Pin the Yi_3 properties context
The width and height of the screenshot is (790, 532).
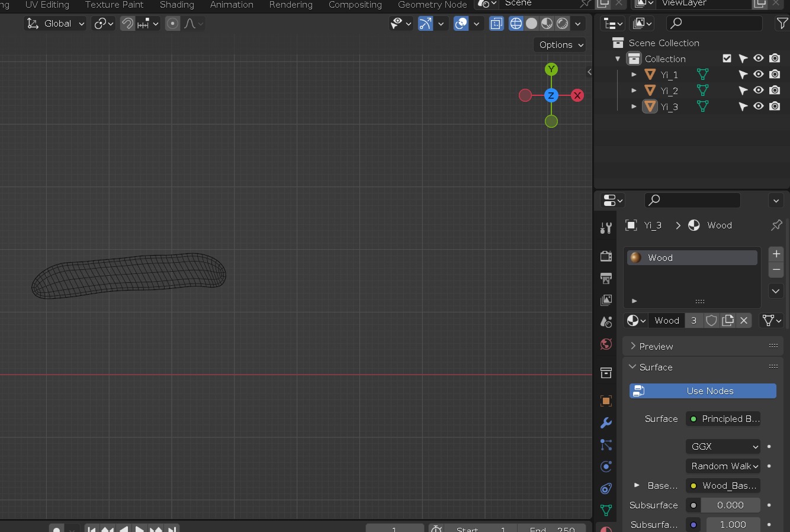coord(776,225)
